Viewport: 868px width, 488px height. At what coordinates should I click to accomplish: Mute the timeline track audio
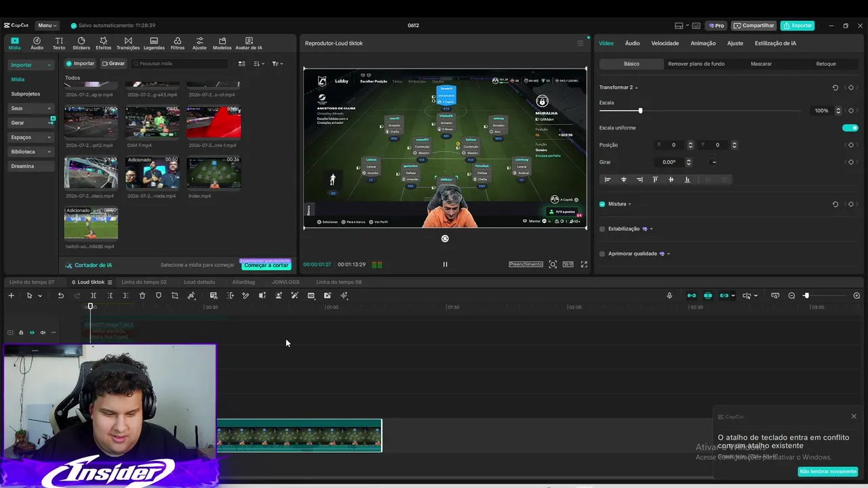point(43,333)
